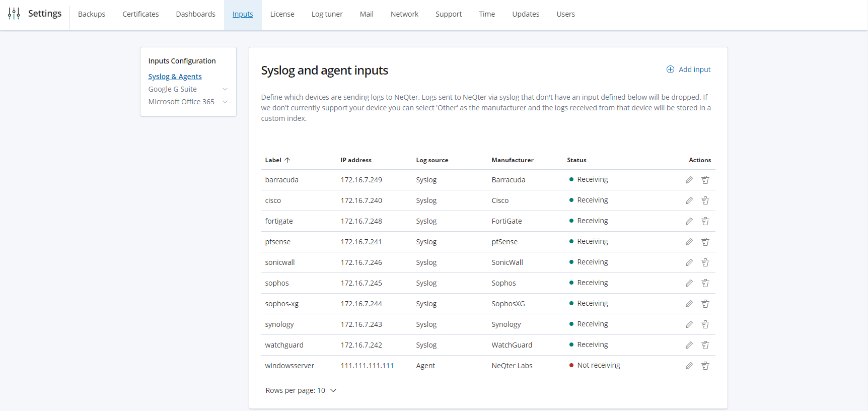
Task: Delete the sophos-xg input
Action: pos(705,304)
